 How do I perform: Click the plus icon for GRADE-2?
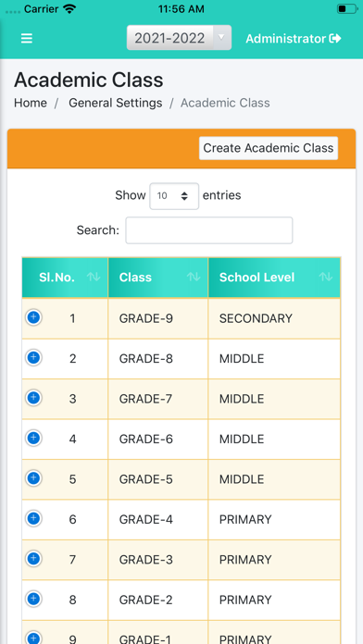[33, 600]
